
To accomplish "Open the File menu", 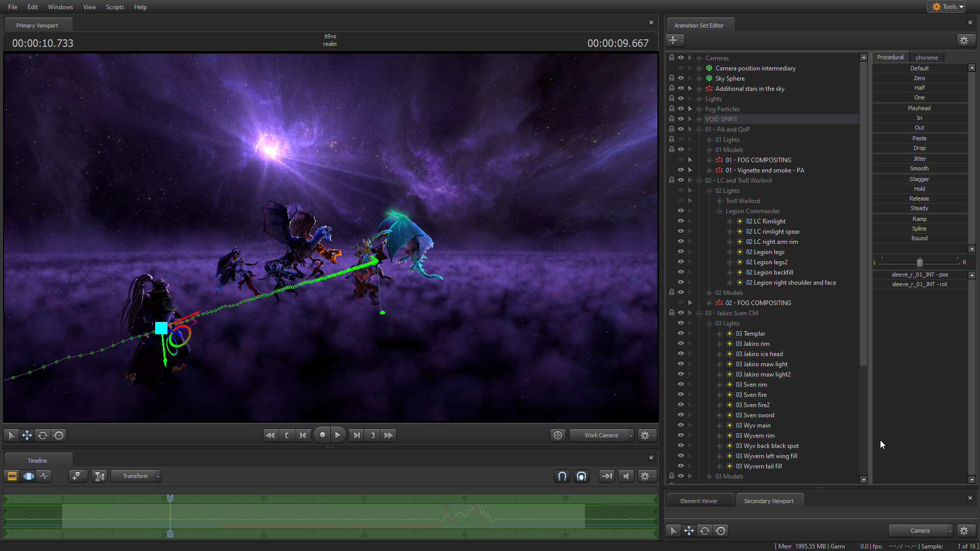I will 13,7.
